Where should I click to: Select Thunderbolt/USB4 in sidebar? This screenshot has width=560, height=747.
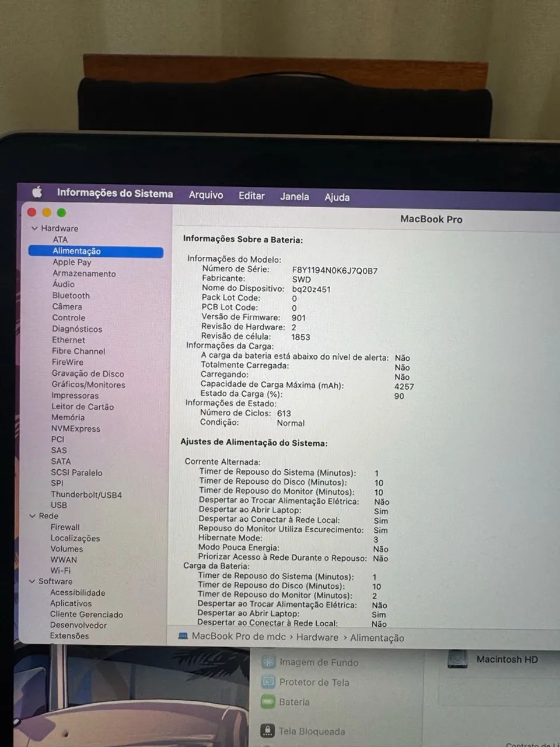86,494
